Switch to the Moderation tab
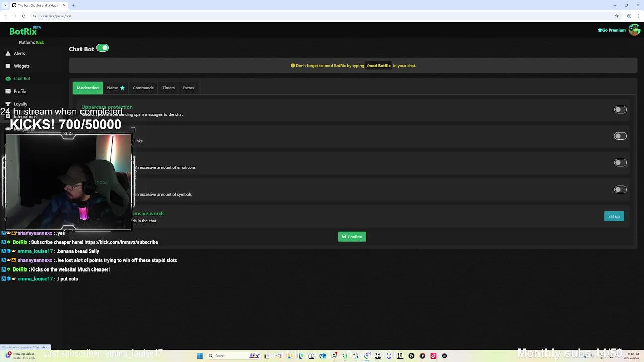The height and width of the screenshot is (362, 644). [88, 88]
